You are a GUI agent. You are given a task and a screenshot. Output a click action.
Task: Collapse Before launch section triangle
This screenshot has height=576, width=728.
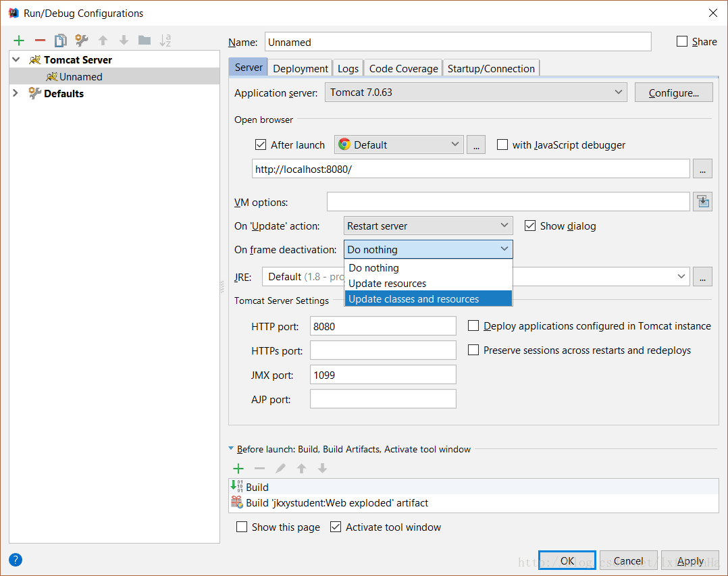(x=231, y=449)
